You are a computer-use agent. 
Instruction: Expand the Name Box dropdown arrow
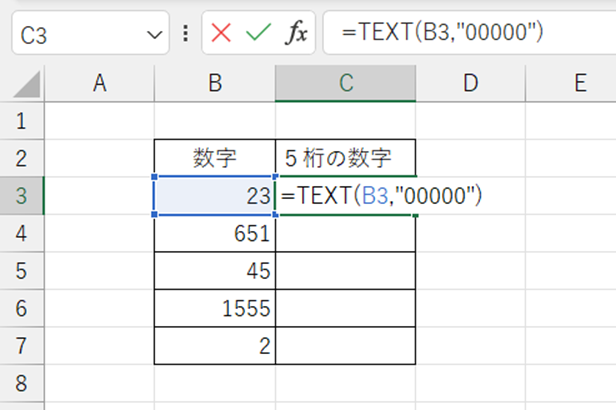coord(155,34)
